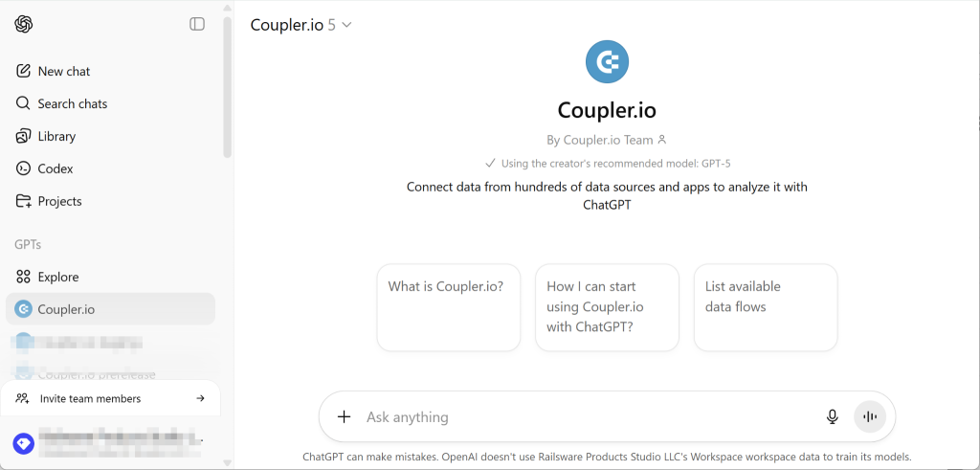Start voice mode with the waveform icon
This screenshot has width=980, height=470.
pyautogui.click(x=870, y=417)
